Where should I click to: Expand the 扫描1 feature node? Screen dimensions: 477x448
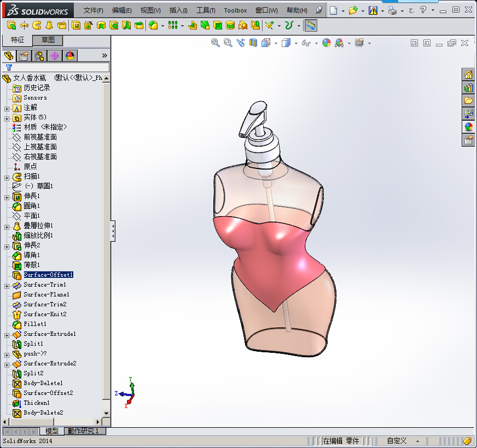7,178
